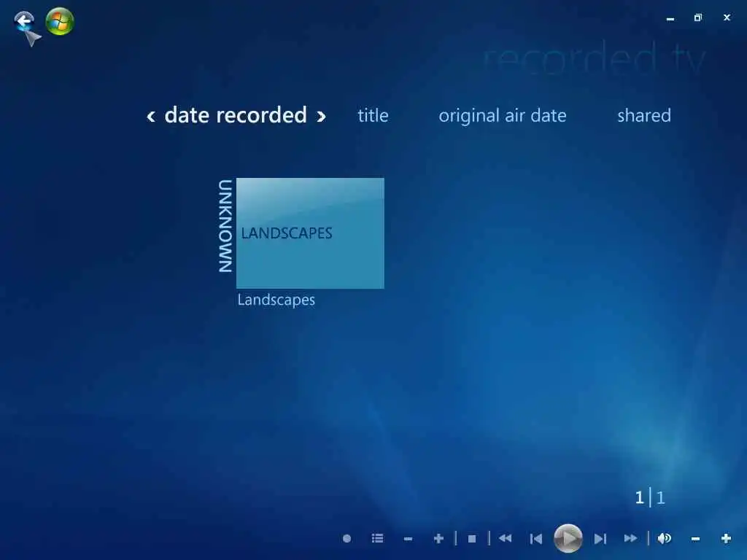The height and width of the screenshot is (560, 747).
Task: Switch to the title sort view
Action: pos(373,115)
